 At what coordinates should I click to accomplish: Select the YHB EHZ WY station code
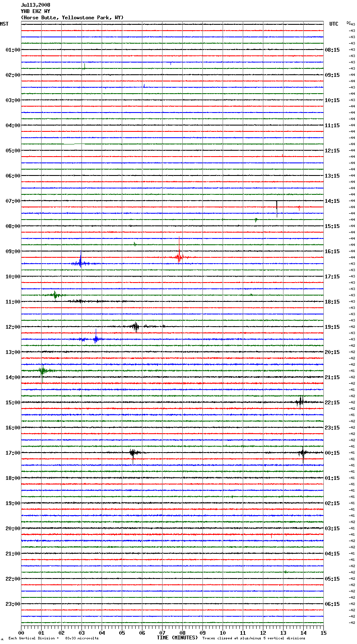click(36, 11)
